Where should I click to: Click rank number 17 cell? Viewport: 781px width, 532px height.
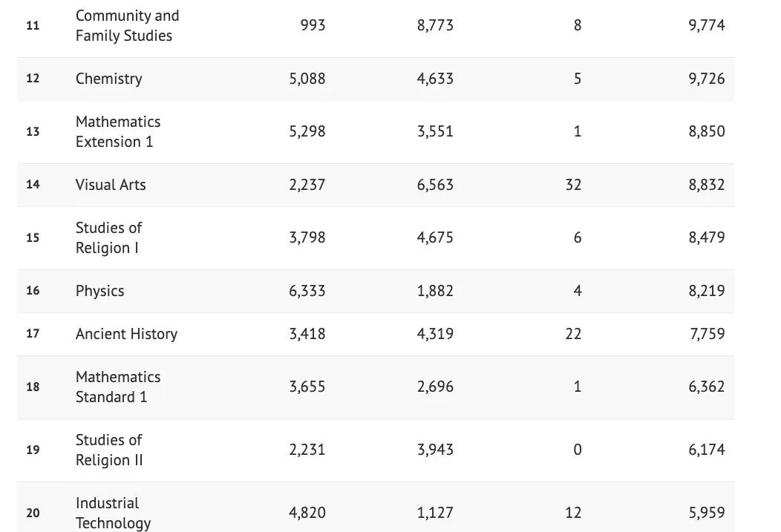coord(33,334)
